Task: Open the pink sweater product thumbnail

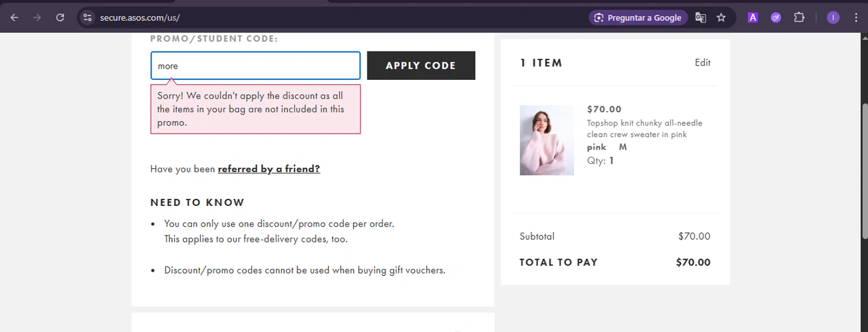Action: (546, 140)
